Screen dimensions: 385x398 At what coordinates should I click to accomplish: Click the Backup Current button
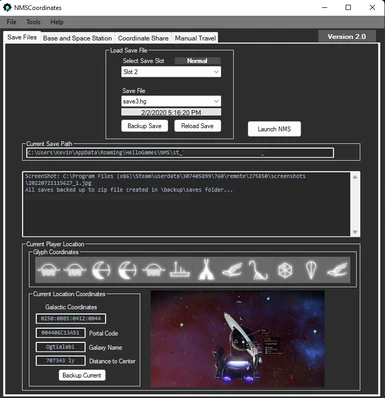[x=82, y=375]
